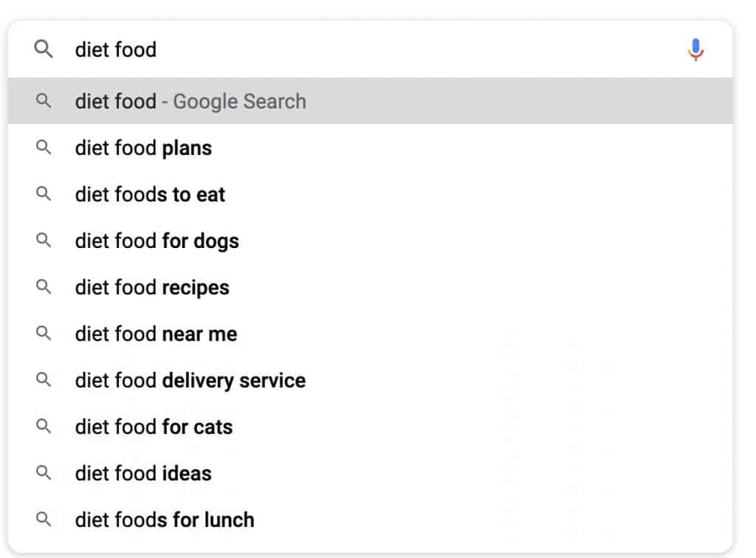Open the 'diet food delivery service' suggestion
Viewport: 756px width, 558px height.
pos(190,380)
